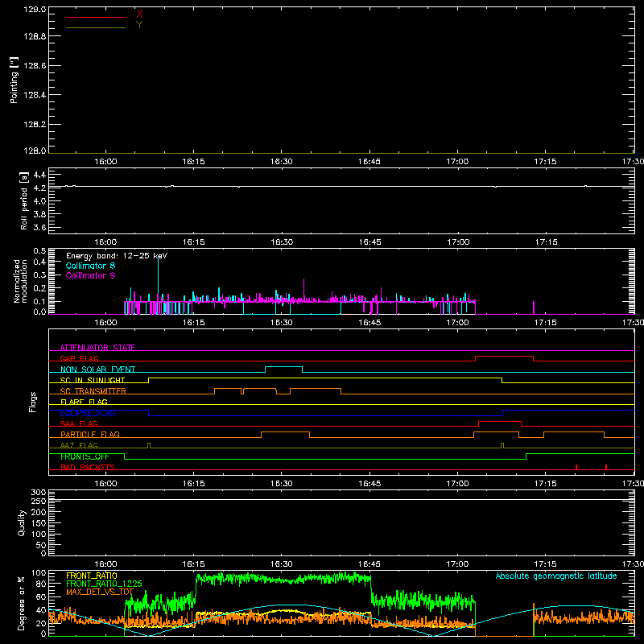Click the FLARE_FLAG label
This screenshot has height=644, width=644.
84,402
